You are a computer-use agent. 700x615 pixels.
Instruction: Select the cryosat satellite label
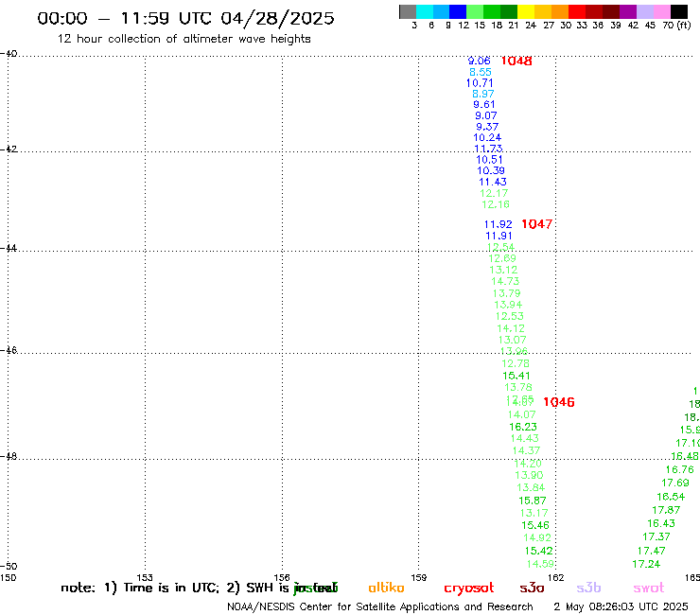coord(469,589)
